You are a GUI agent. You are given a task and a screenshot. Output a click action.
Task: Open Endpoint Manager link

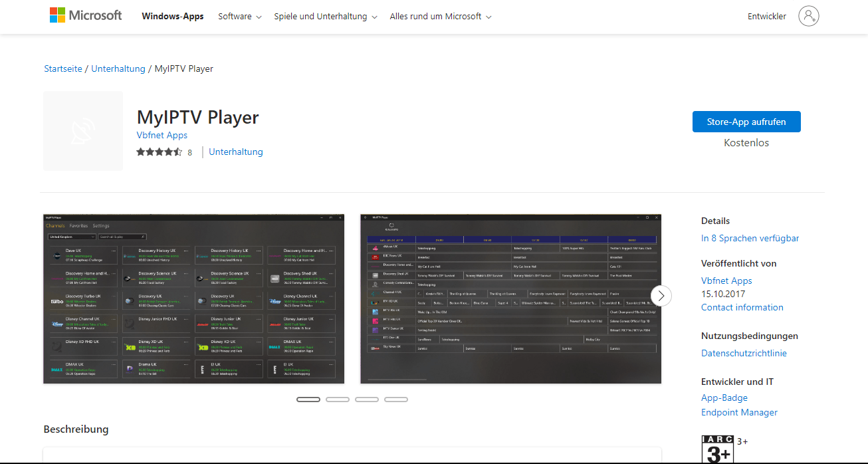click(x=739, y=412)
